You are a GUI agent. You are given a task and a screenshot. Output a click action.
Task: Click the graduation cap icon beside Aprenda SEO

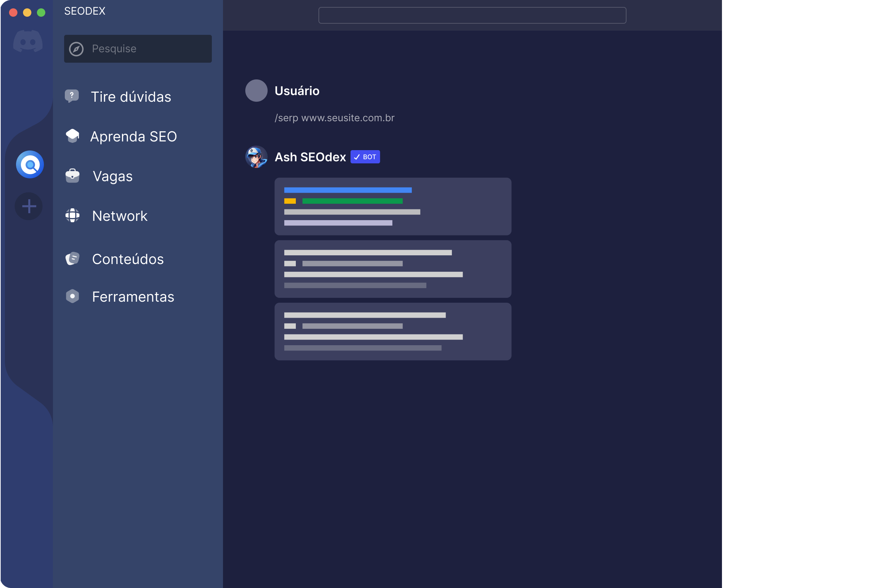[72, 136]
